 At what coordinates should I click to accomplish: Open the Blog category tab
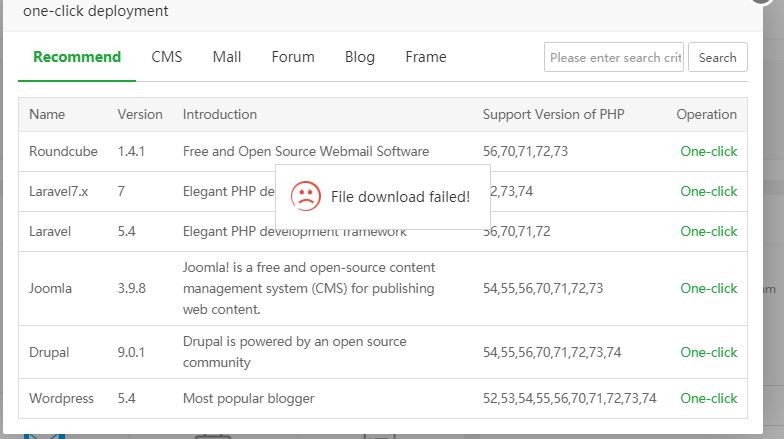click(x=360, y=57)
